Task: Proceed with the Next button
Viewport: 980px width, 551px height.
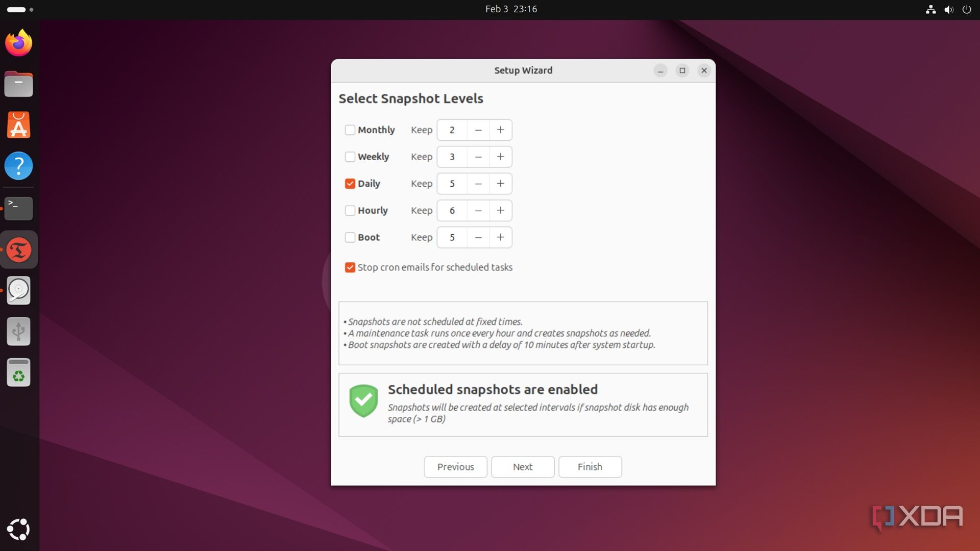Action: tap(523, 467)
